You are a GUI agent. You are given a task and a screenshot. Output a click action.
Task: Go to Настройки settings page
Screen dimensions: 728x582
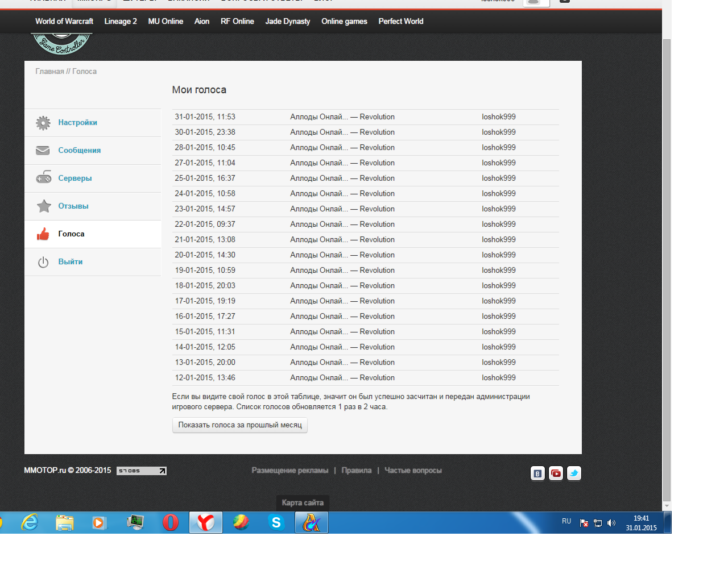(x=77, y=123)
